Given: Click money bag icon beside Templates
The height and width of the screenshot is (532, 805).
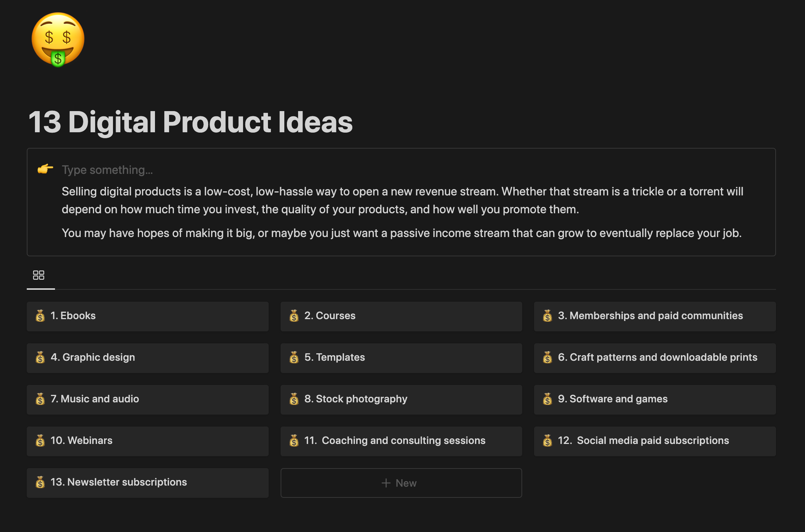Looking at the screenshot, I should pyautogui.click(x=294, y=357).
